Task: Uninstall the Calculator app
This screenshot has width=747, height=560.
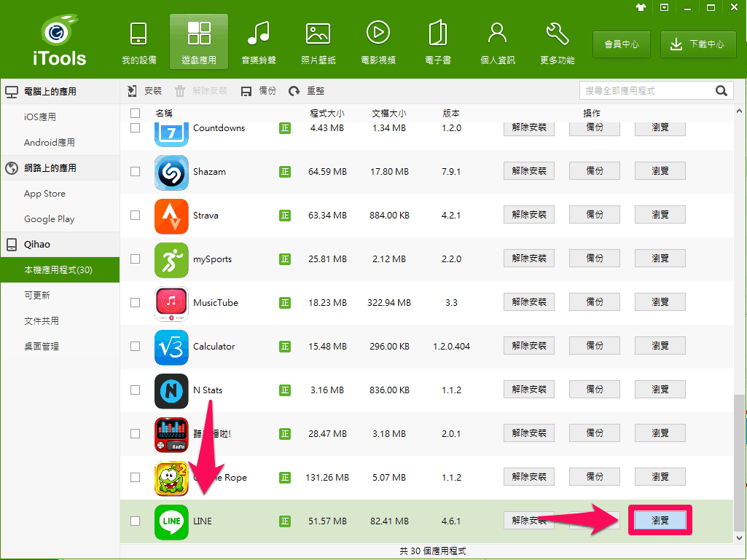Action: (x=529, y=346)
